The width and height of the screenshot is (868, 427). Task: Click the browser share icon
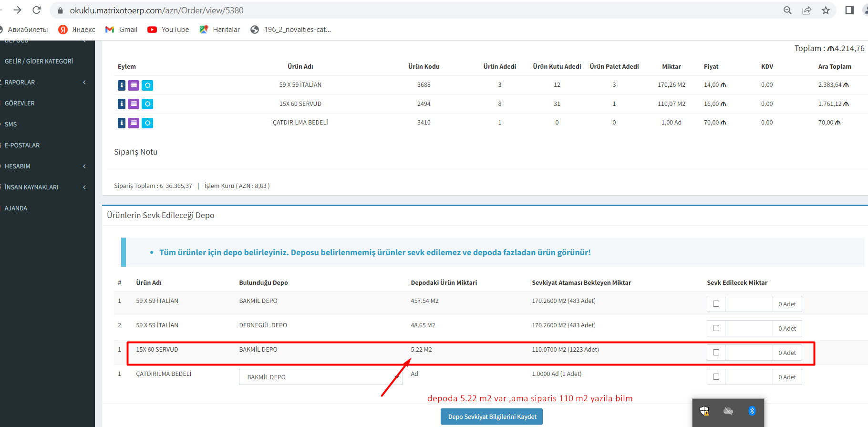pyautogui.click(x=806, y=10)
